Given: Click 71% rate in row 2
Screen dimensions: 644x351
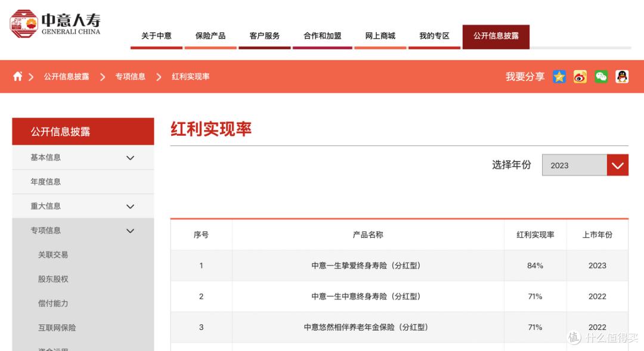Looking at the screenshot, I should 535,296.
